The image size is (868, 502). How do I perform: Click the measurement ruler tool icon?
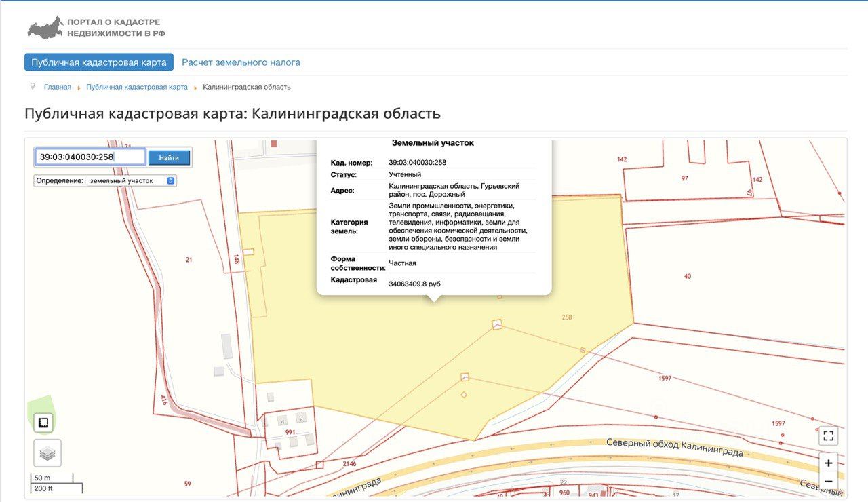[43, 423]
